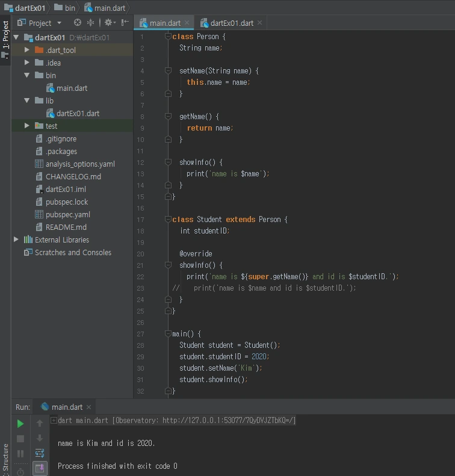Toggle the vertical Project tool window tab
This screenshot has width=455, height=476.
pyautogui.click(x=5, y=39)
